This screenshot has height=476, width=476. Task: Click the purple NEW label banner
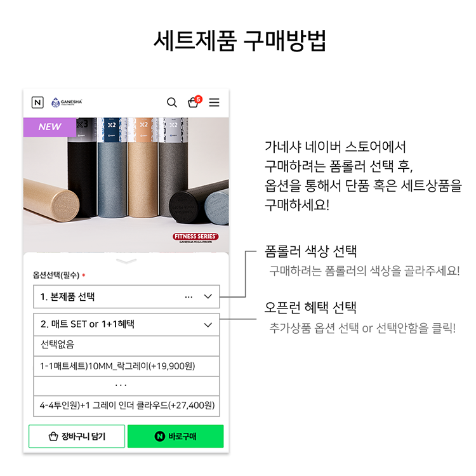tap(50, 127)
